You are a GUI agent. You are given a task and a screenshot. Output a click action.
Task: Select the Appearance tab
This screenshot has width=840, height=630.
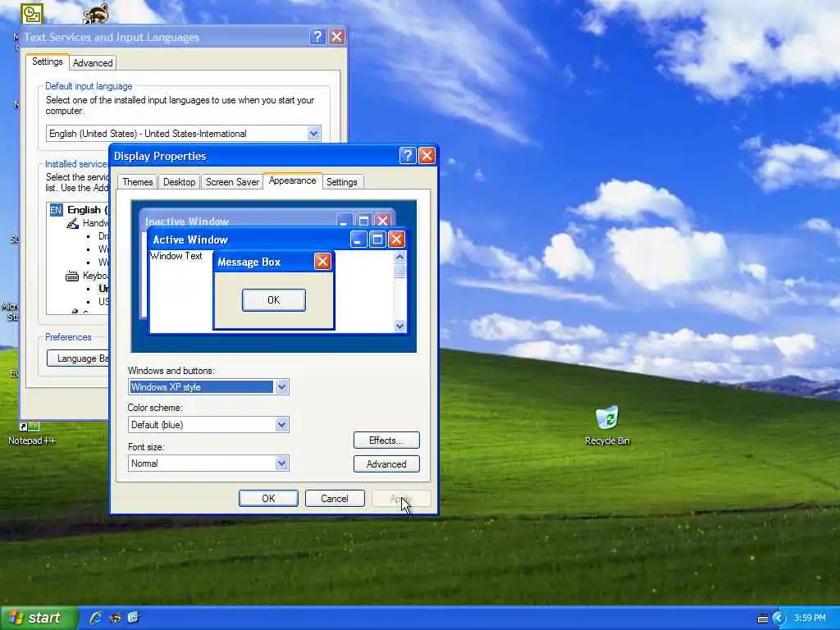tap(293, 180)
